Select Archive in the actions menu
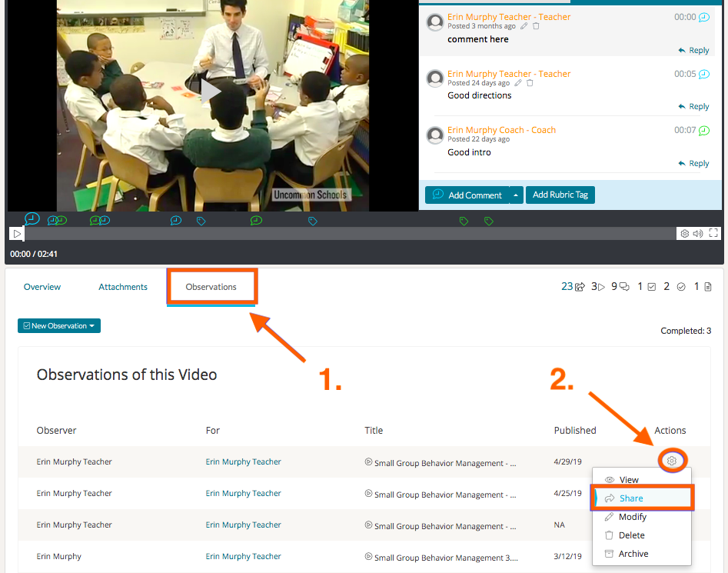Viewport: 728px width, 573px height. [x=633, y=554]
